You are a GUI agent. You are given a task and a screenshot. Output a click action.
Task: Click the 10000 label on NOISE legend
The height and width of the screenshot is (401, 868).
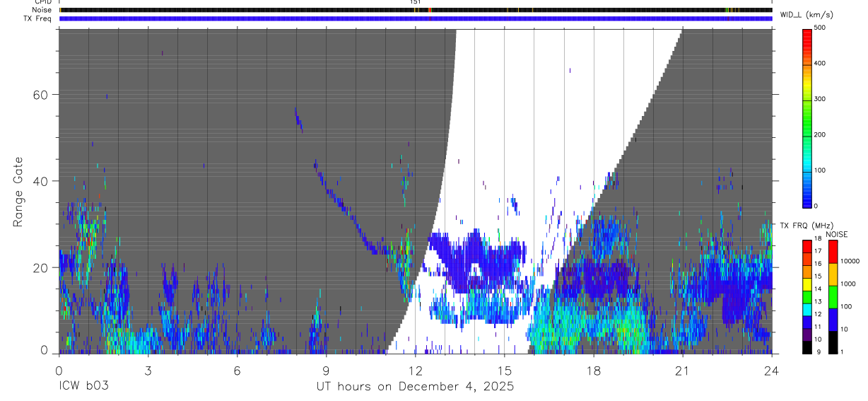point(850,262)
